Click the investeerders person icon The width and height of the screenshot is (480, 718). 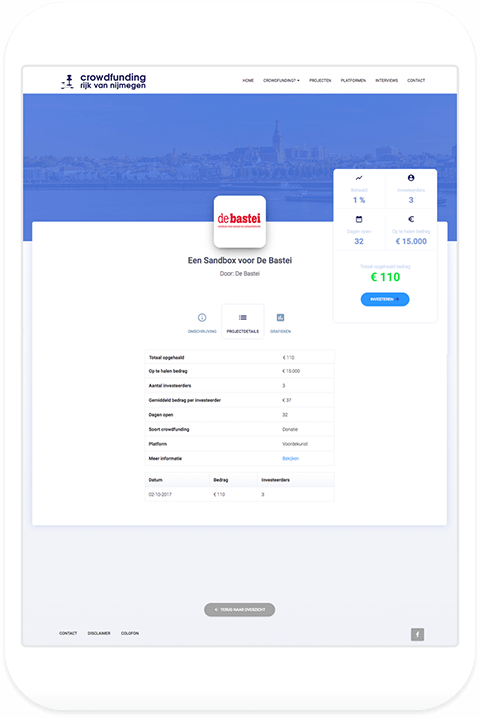[411, 178]
